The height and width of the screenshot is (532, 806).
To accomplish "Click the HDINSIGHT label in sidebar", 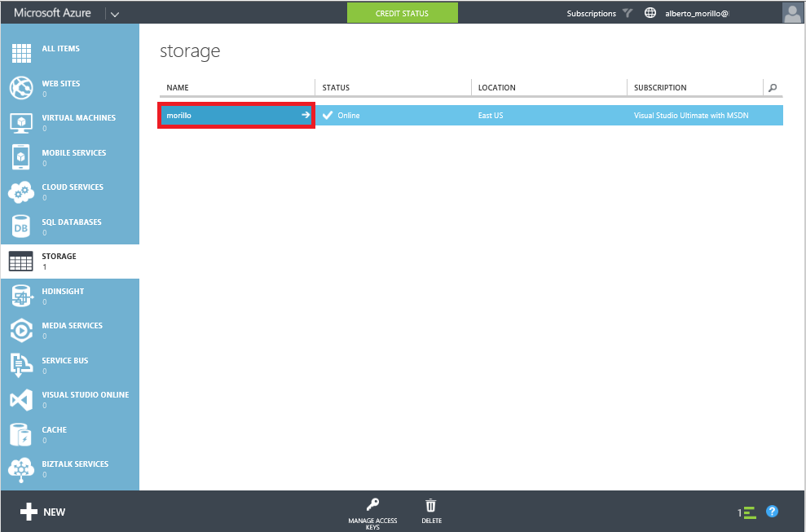I will tap(63, 291).
